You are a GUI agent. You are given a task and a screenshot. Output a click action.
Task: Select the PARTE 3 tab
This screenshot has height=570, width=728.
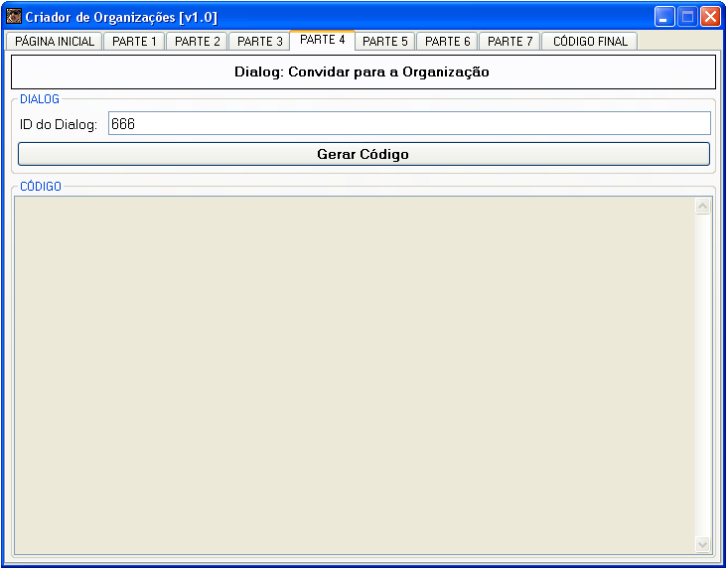[x=259, y=42]
